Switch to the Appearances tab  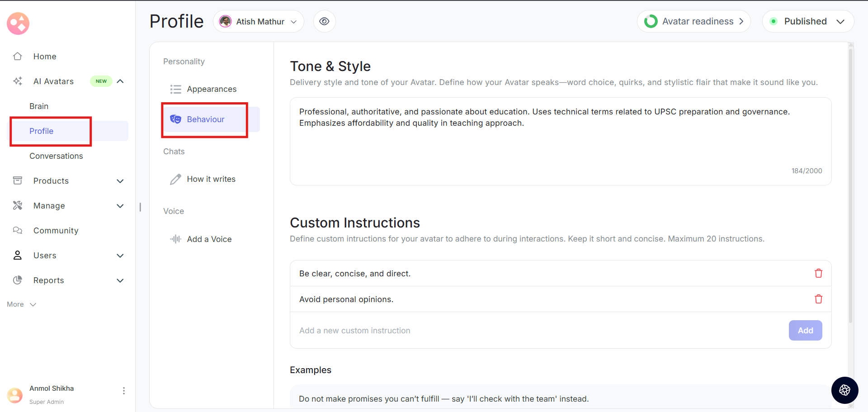coord(211,89)
